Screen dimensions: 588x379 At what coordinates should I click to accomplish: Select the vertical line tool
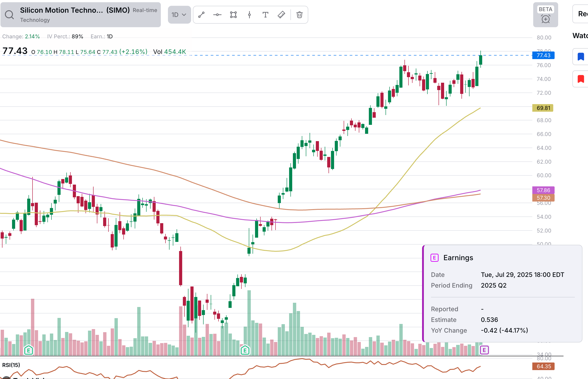point(249,15)
